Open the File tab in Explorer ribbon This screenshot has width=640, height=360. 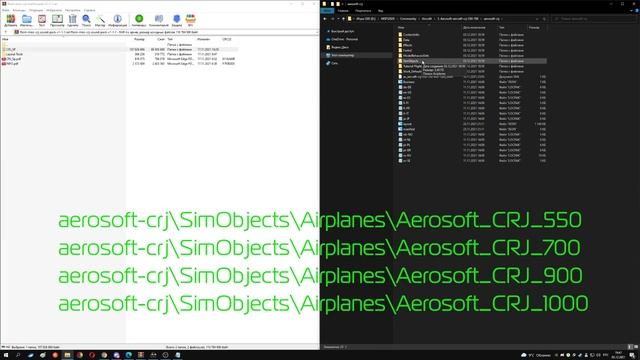coord(327,11)
